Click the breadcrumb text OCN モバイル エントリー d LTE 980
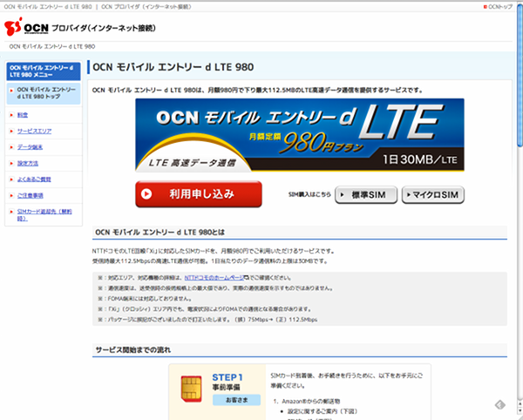 coord(52,46)
